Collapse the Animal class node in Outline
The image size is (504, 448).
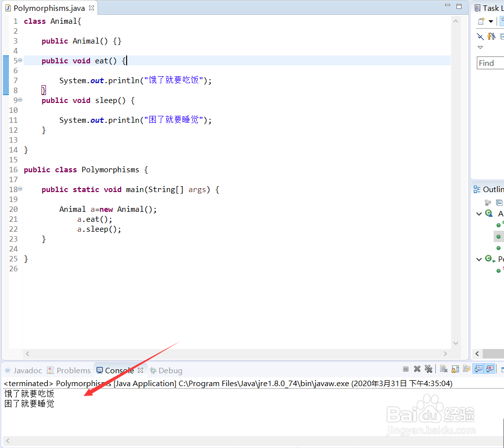tap(479, 213)
